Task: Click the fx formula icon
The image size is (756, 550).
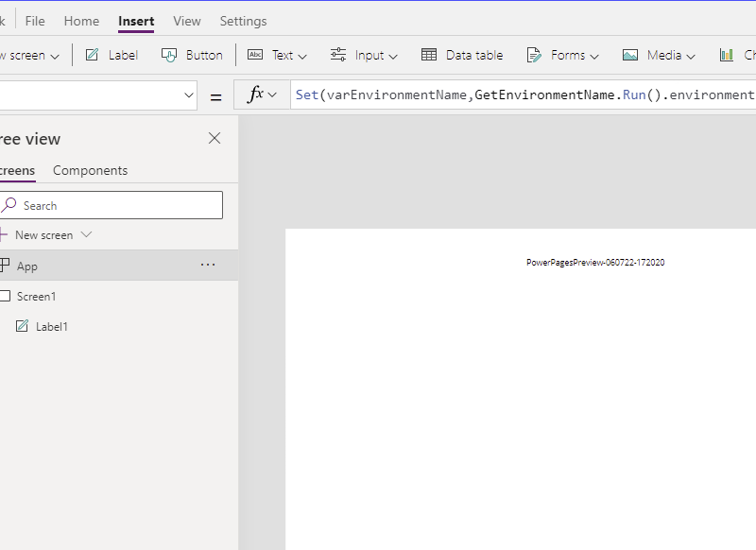Action: pyautogui.click(x=255, y=94)
